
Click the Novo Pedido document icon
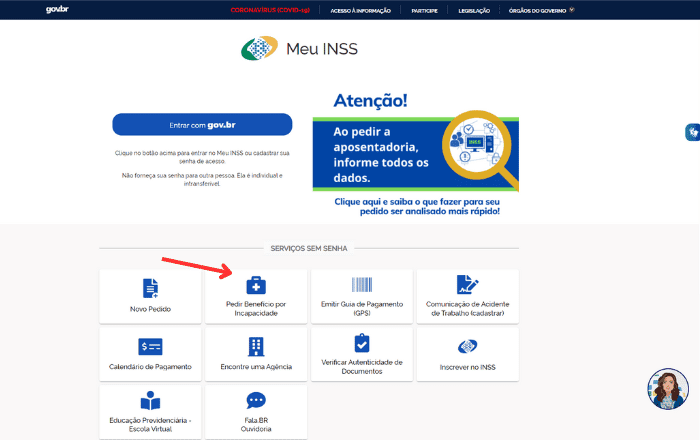coord(150,288)
